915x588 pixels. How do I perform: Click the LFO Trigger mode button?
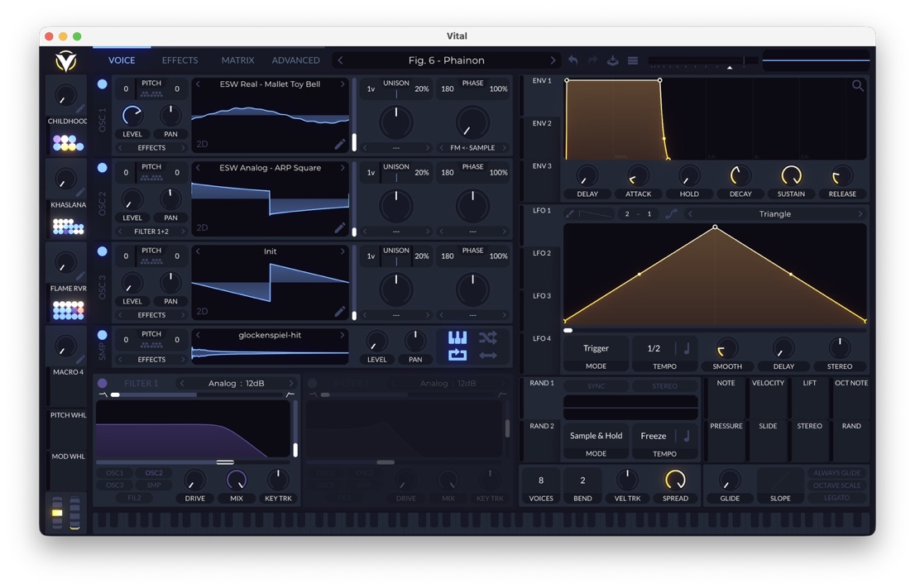click(596, 348)
